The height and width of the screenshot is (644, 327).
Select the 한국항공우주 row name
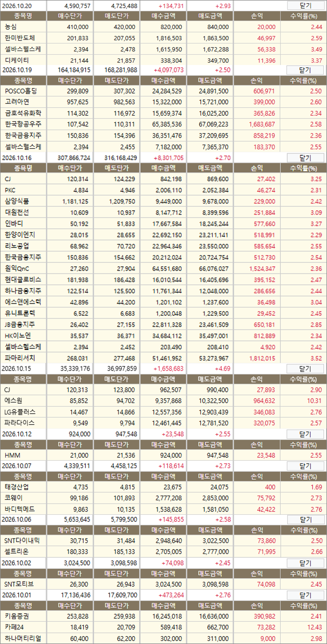[23, 124]
